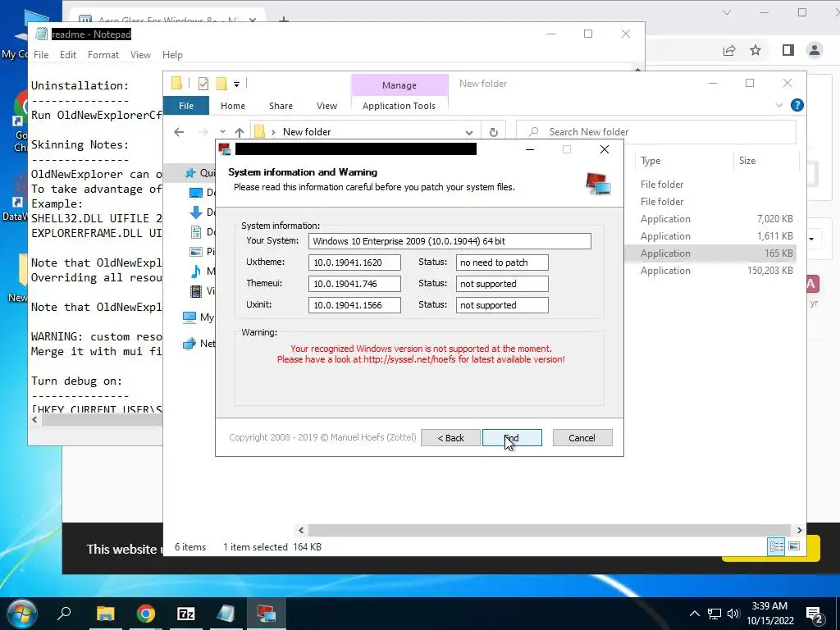Image resolution: width=840 pixels, height=630 pixels.
Task: Click the Uxinit version field 10.0.19041.1566
Action: (354, 305)
